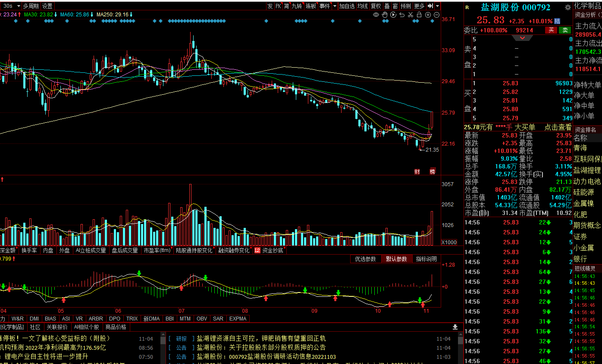The height and width of the screenshot is (364, 602).
Task: Select the AI立桩成交量 tab
Action: (x=91, y=250)
